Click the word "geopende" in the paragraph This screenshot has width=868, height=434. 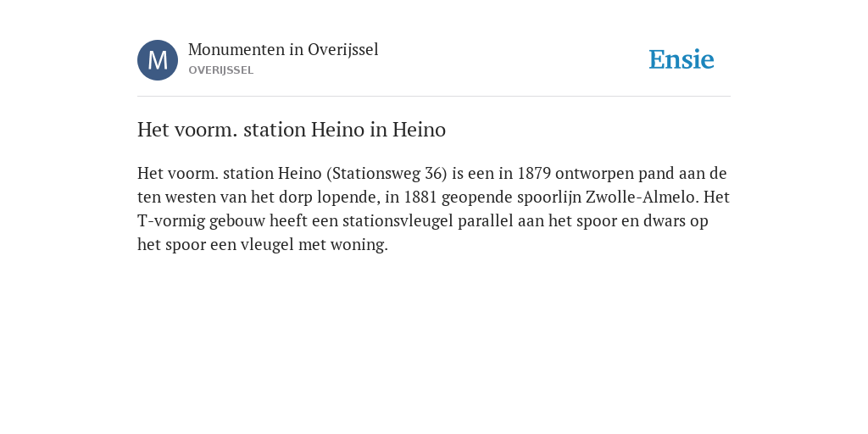[x=477, y=198]
